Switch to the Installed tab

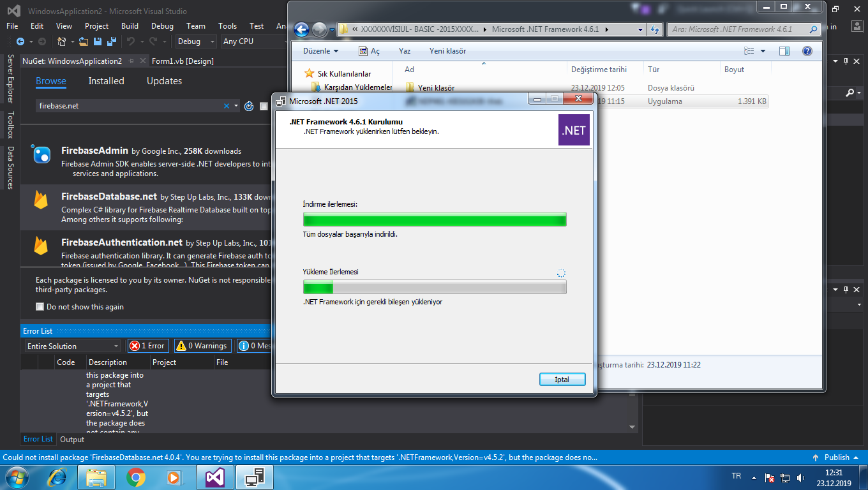106,80
